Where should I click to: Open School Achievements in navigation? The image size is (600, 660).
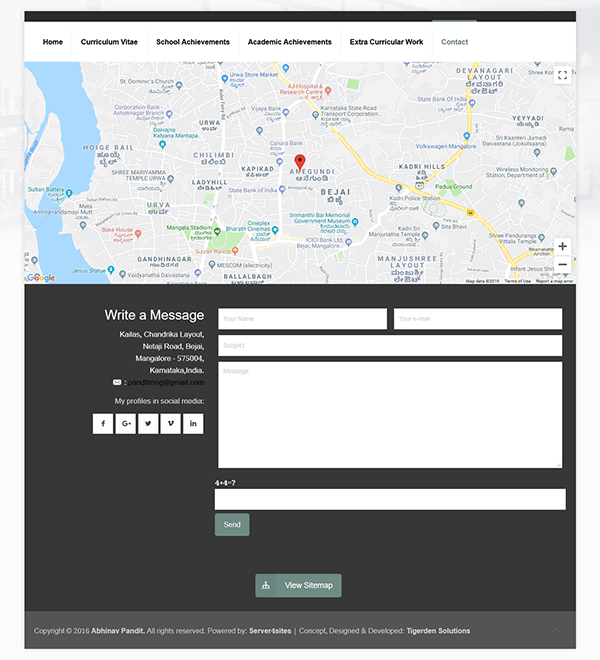tap(193, 42)
